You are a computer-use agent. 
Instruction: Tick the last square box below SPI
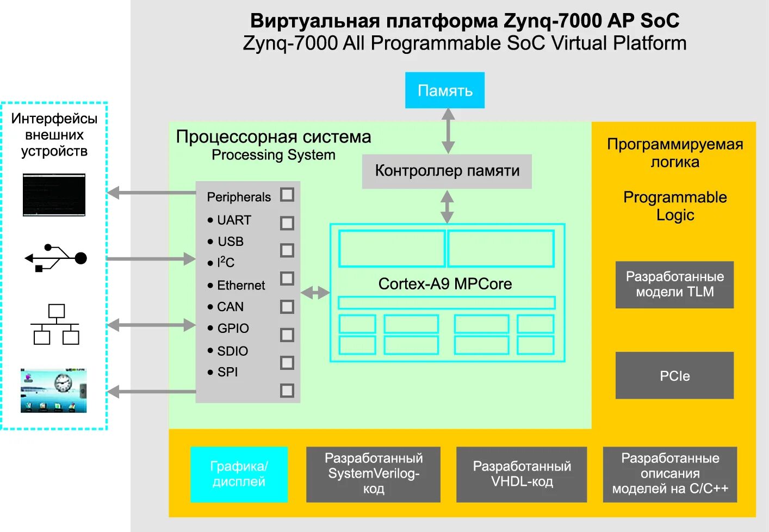[x=287, y=391]
